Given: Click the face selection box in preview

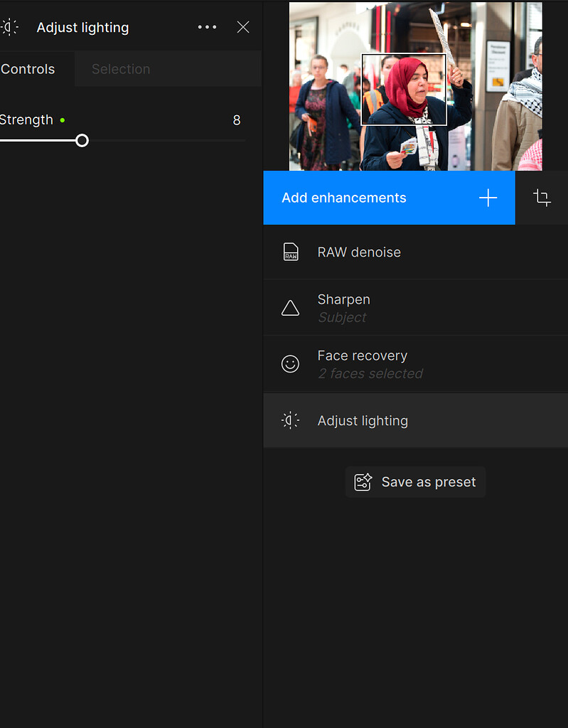Looking at the screenshot, I should click(404, 90).
